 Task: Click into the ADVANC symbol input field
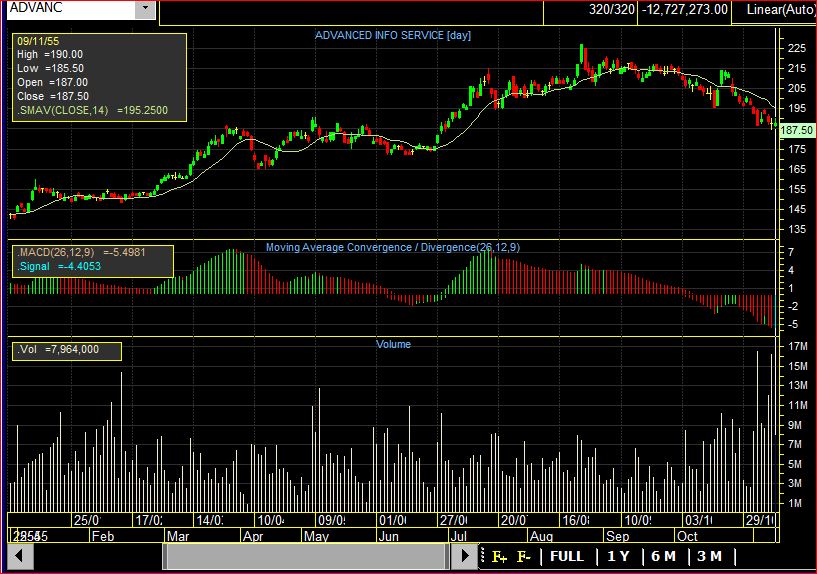click(71, 9)
